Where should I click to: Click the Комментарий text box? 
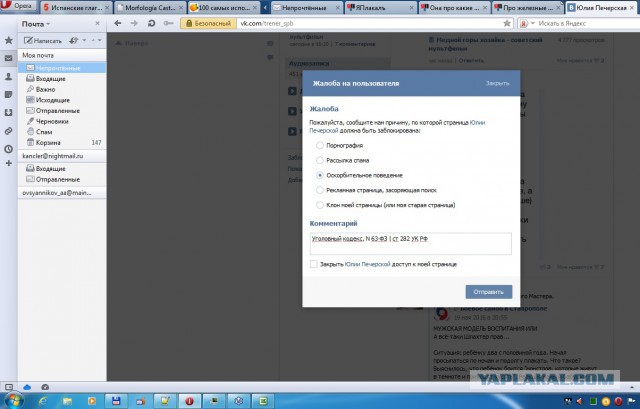coord(410,244)
